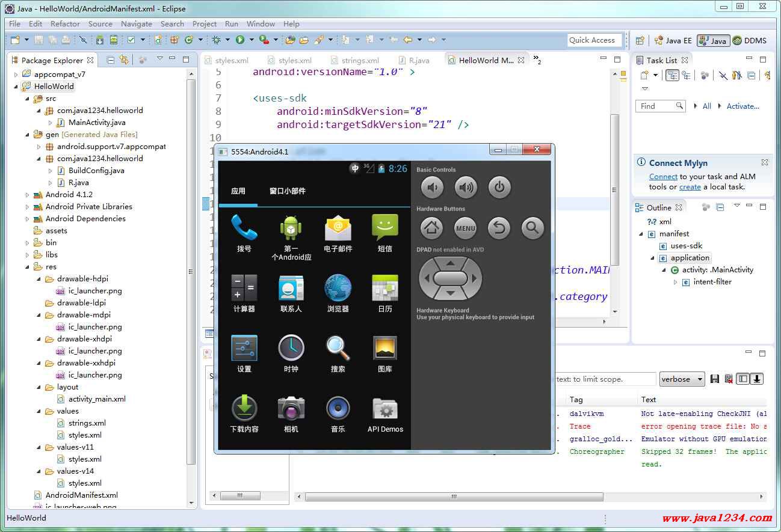Viewport: 781px width, 532px height.
Task: Expand the Android 4.1.2 library node
Action: pyautogui.click(x=28, y=195)
